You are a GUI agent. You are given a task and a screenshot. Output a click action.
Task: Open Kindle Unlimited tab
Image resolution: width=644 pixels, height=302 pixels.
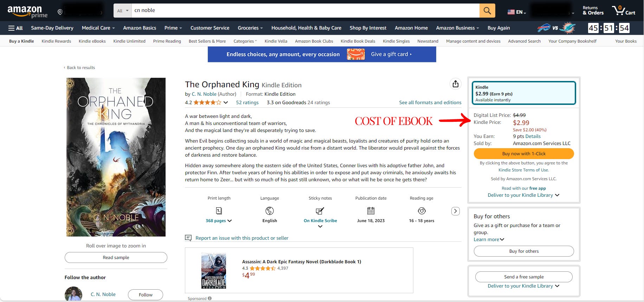(129, 41)
